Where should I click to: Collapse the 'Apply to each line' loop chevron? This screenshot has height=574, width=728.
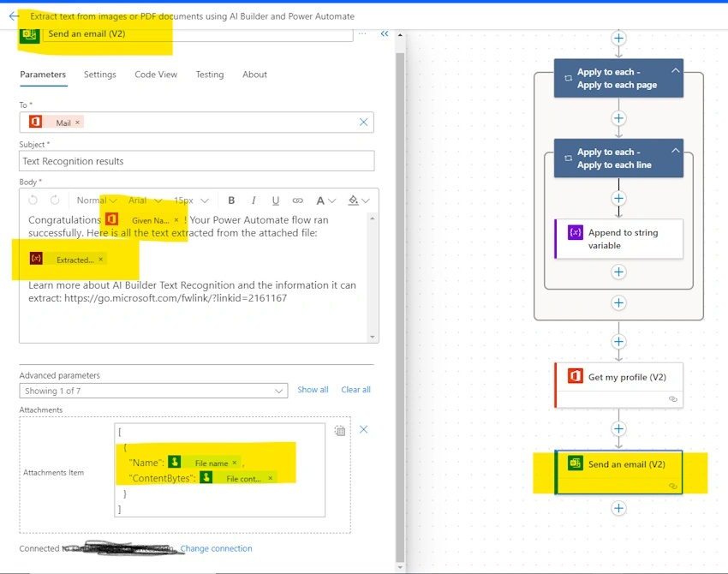(676, 151)
